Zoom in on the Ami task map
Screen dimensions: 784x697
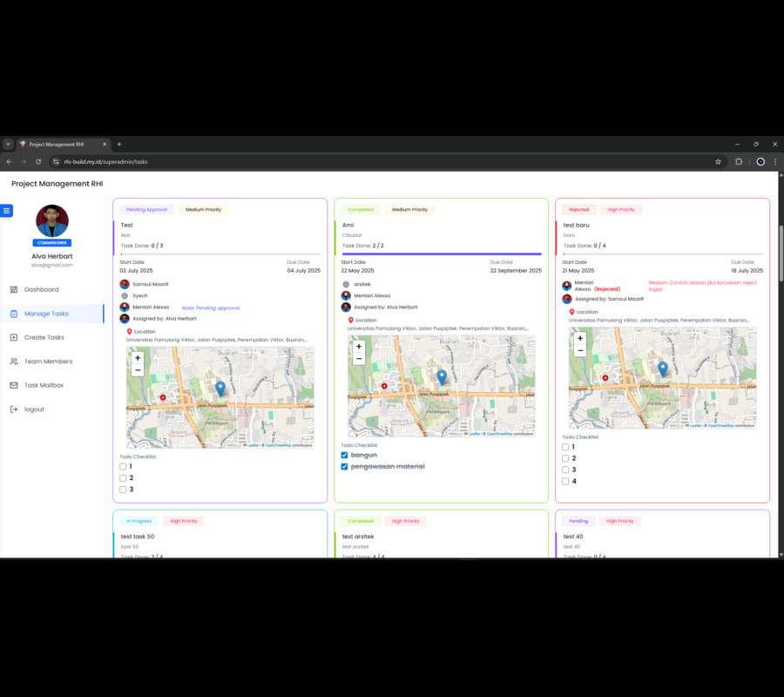(x=359, y=346)
